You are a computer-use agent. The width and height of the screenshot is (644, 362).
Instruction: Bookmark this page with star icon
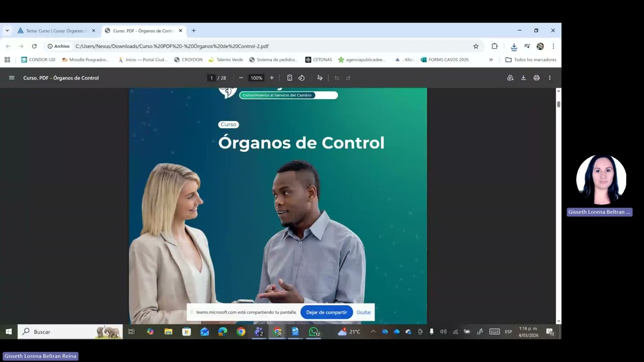(x=476, y=46)
